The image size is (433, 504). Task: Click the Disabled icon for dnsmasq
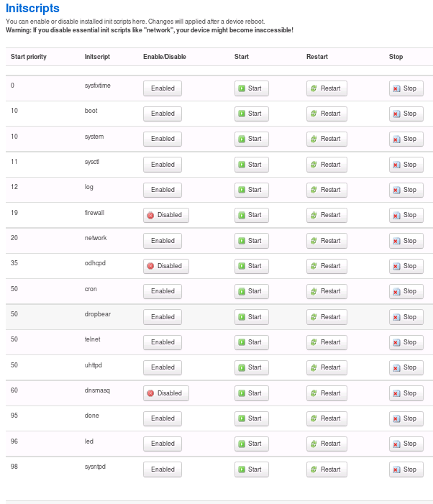tap(150, 393)
